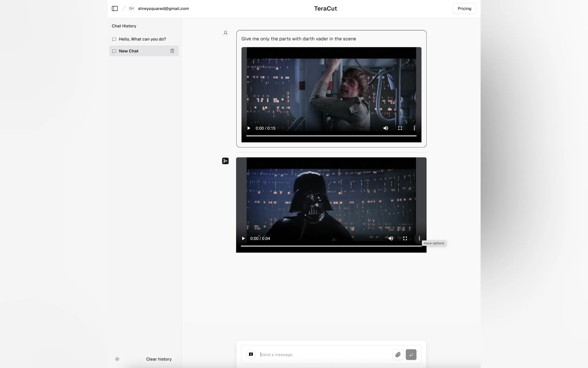
Task: Mute the trimmed 0:04 Vader video
Action: coord(391,238)
